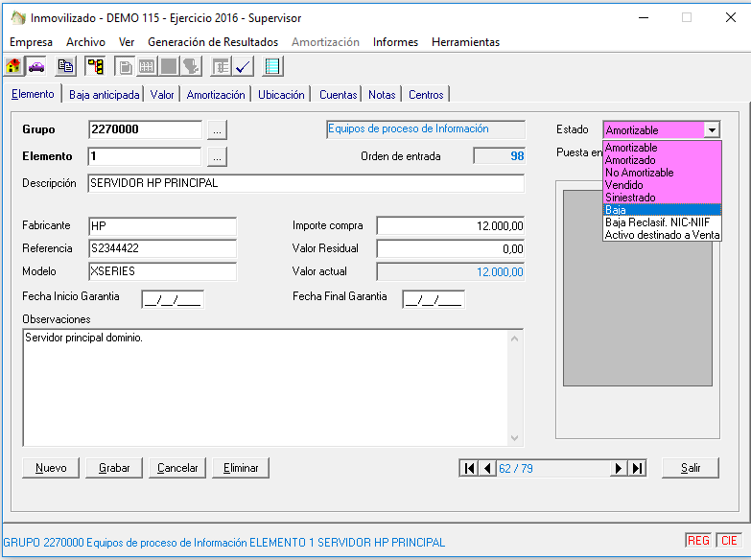Image resolution: width=751 pixels, height=560 pixels.
Task: Click the purple car toolbar icon
Action: point(36,66)
